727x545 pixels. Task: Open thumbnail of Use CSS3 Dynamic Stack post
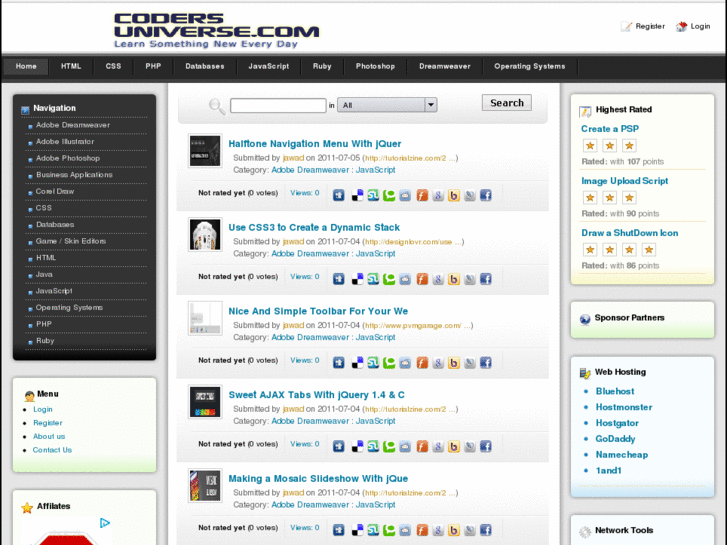click(205, 235)
